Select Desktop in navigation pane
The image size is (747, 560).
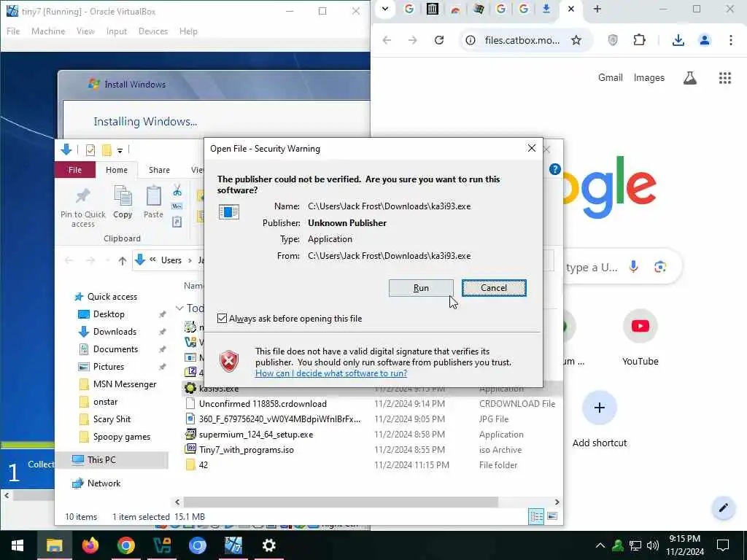coord(109,314)
